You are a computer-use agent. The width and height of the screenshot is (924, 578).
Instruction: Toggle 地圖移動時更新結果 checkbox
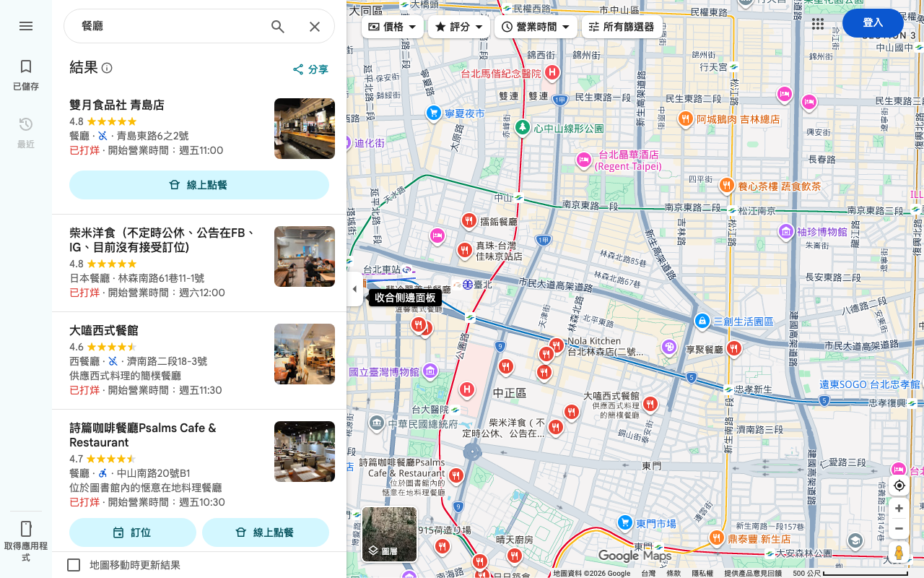74,565
